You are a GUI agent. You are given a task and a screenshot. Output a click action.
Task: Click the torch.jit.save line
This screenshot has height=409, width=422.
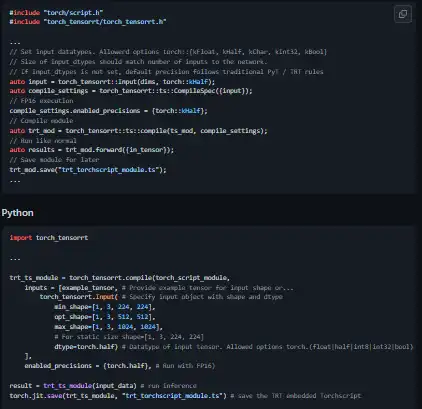pos(185,396)
